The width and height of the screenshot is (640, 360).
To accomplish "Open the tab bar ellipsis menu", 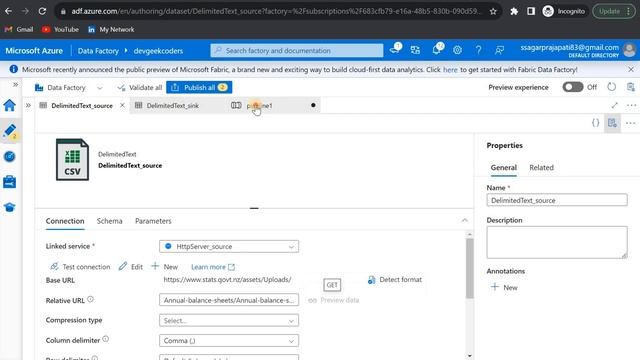I will click(x=631, y=105).
